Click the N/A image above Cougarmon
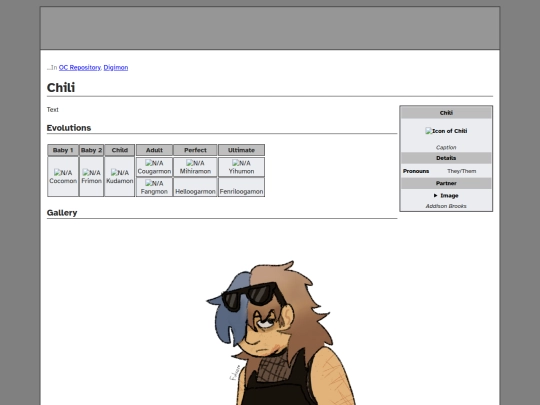The width and height of the screenshot is (540, 405). tap(154, 163)
